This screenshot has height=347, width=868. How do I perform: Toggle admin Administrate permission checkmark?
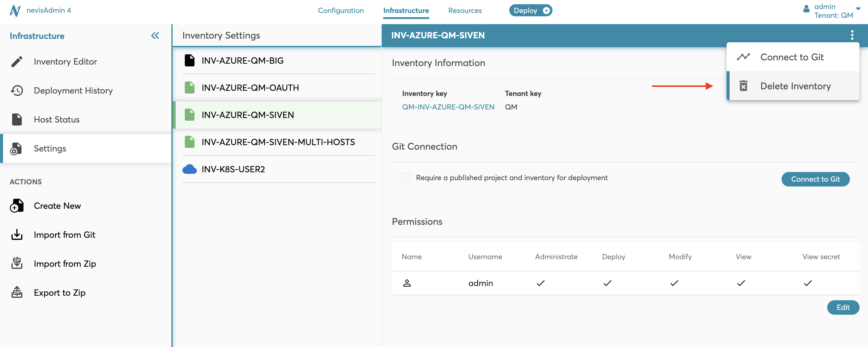click(540, 283)
